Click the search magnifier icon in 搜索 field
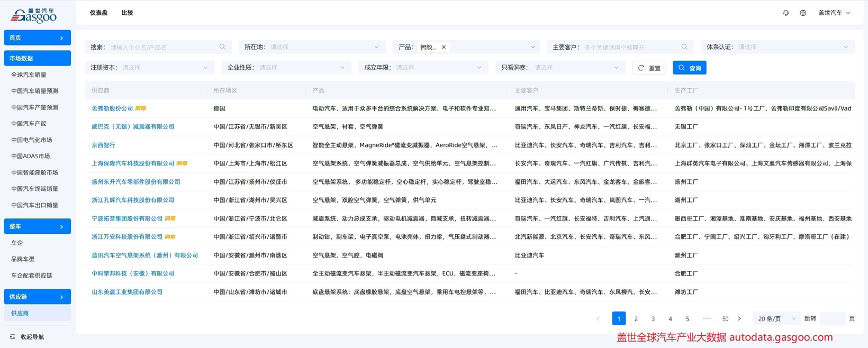This screenshot has width=868, height=348. point(222,47)
